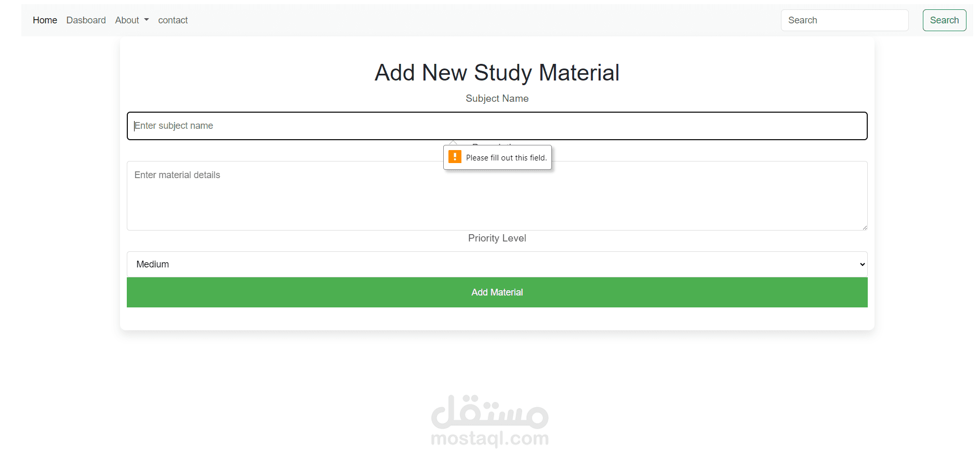Click the Priority Level label

497,238
